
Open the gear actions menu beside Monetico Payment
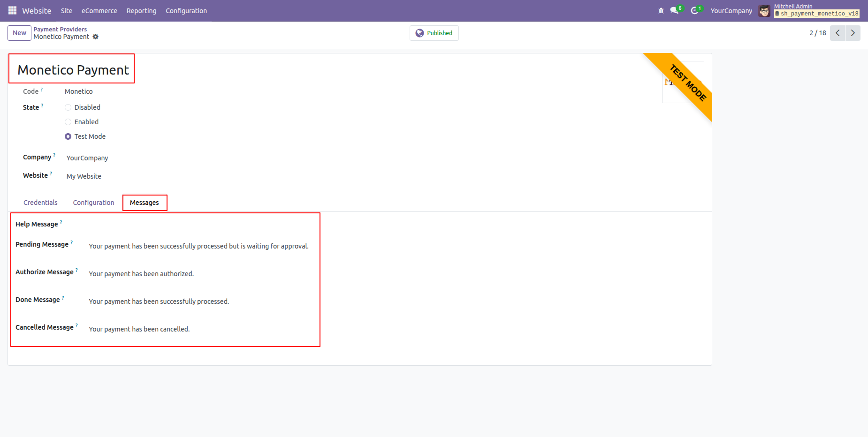(96, 37)
